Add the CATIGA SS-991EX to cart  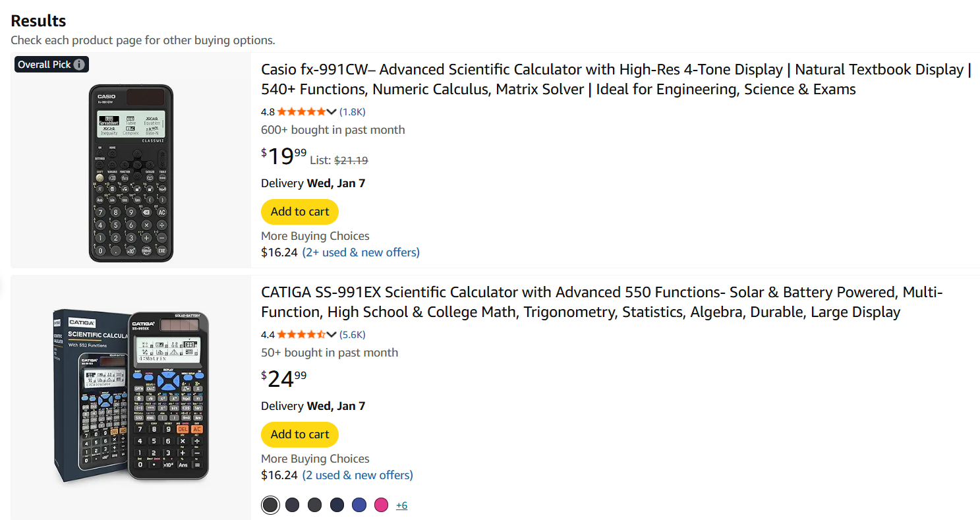click(x=300, y=434)
